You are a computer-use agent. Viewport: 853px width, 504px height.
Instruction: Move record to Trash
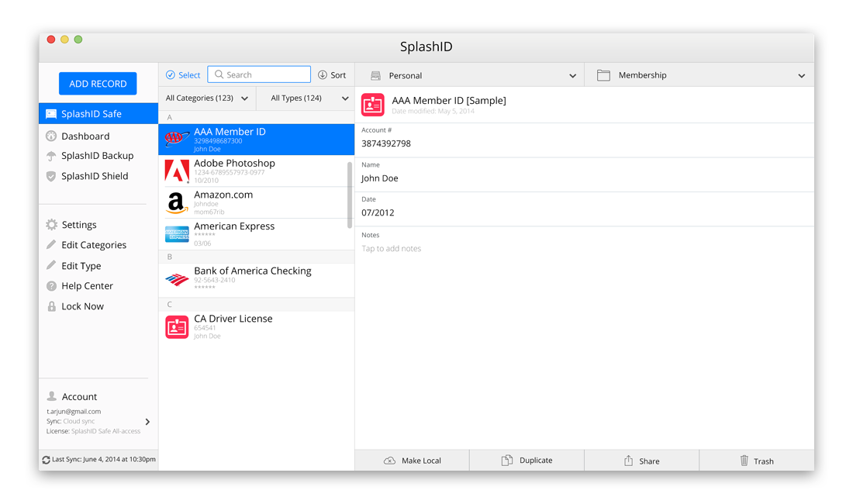pos(756,460)
